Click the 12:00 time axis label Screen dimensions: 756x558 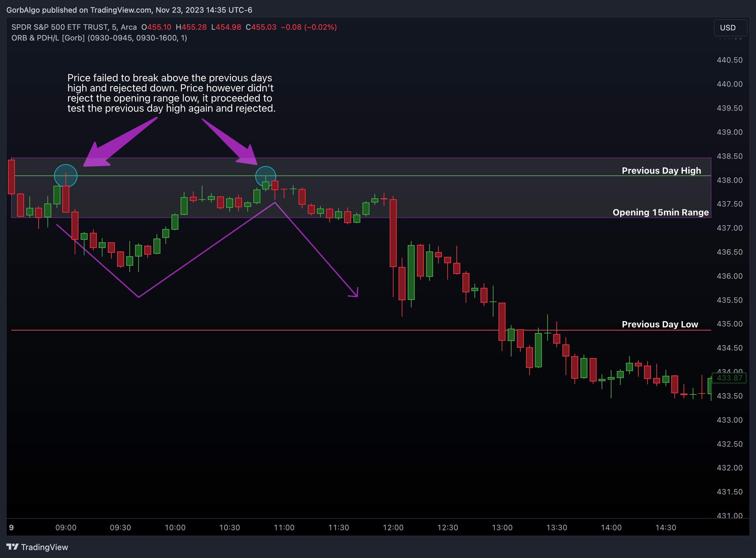393,528
